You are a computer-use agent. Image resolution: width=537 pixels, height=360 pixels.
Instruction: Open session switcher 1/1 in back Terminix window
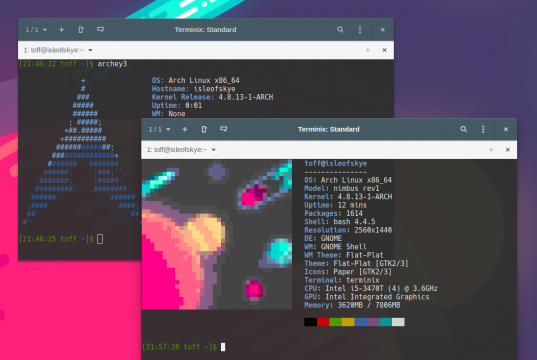[36, 30]
